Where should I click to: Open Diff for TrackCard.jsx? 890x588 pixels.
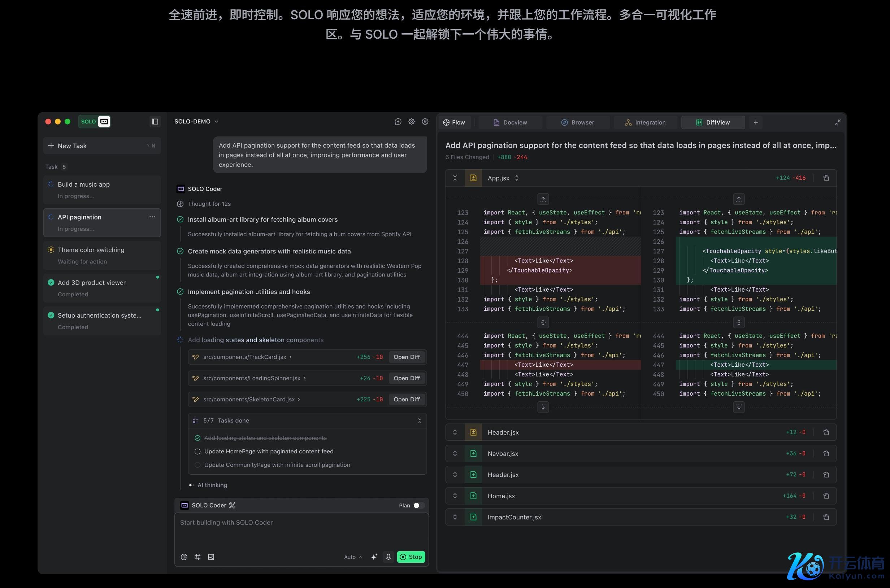(407, 357)
